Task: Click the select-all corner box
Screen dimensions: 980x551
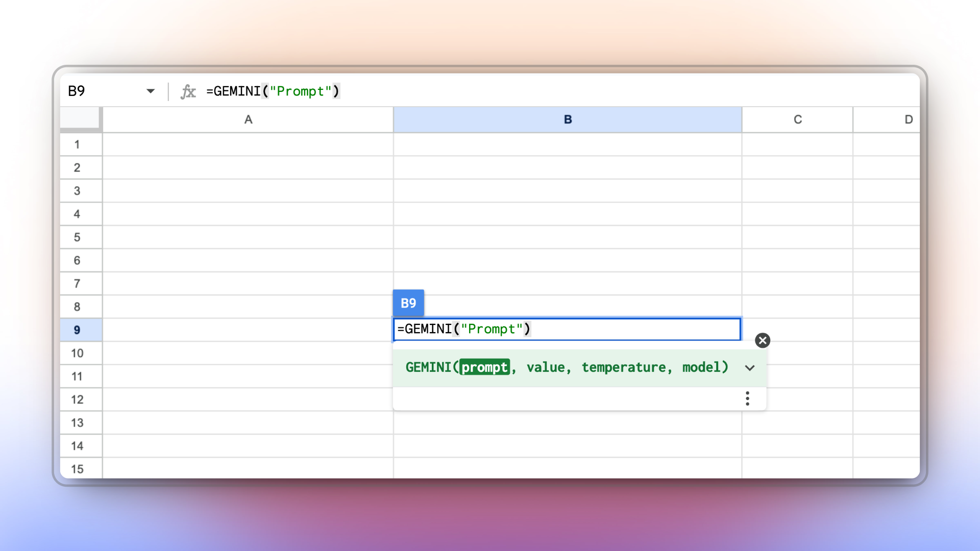Action: 80,118
